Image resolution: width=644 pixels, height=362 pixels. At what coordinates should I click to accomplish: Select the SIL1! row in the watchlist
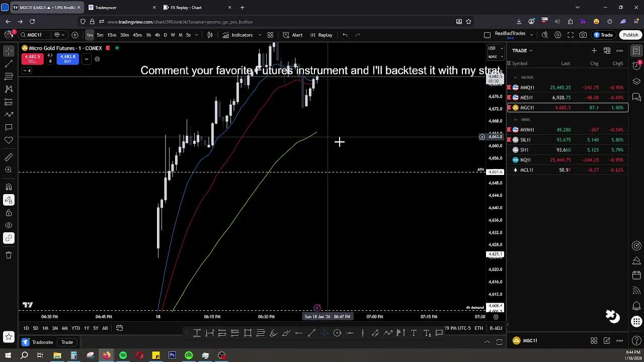(568, 140)
